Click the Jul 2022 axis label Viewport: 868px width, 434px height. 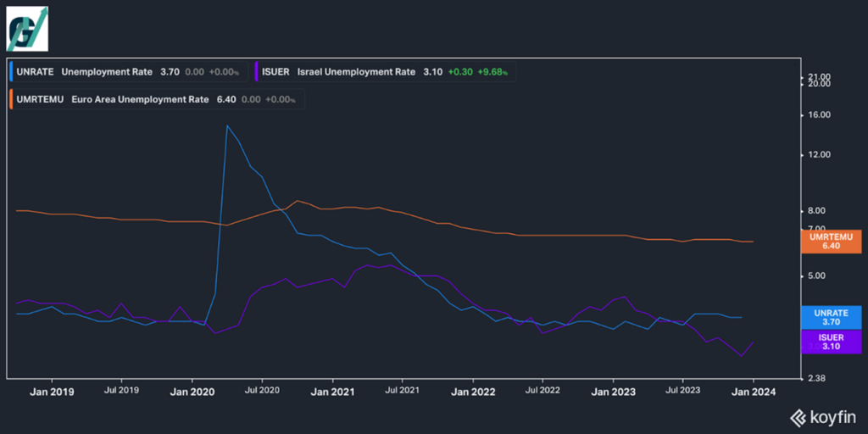pos(542,391)
